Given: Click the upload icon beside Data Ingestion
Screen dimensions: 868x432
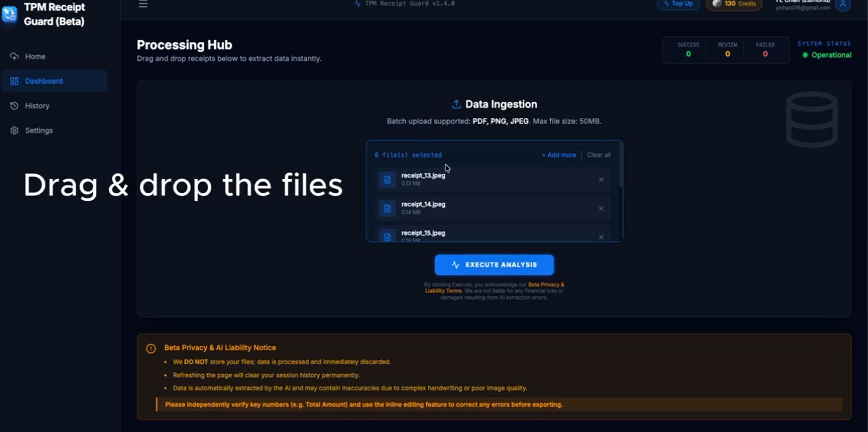Looking at the screenshot, I should tap(456, 104).
